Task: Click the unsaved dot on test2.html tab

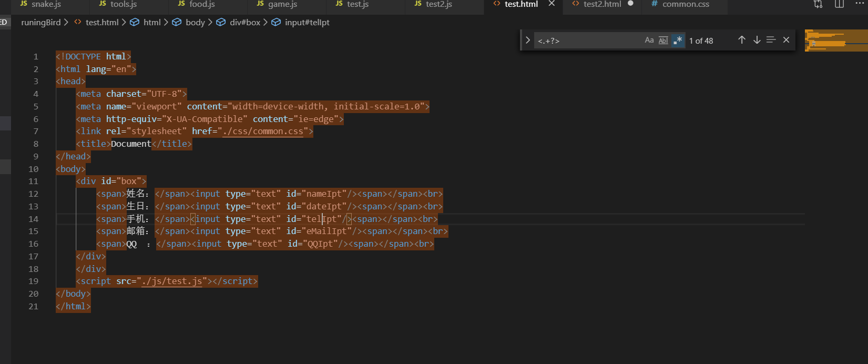Action: click(630, 3)
